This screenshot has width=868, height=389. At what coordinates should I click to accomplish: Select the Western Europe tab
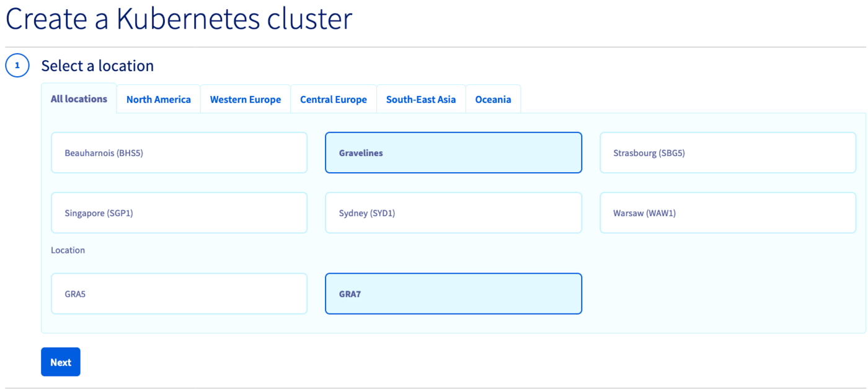coord(245,100)
